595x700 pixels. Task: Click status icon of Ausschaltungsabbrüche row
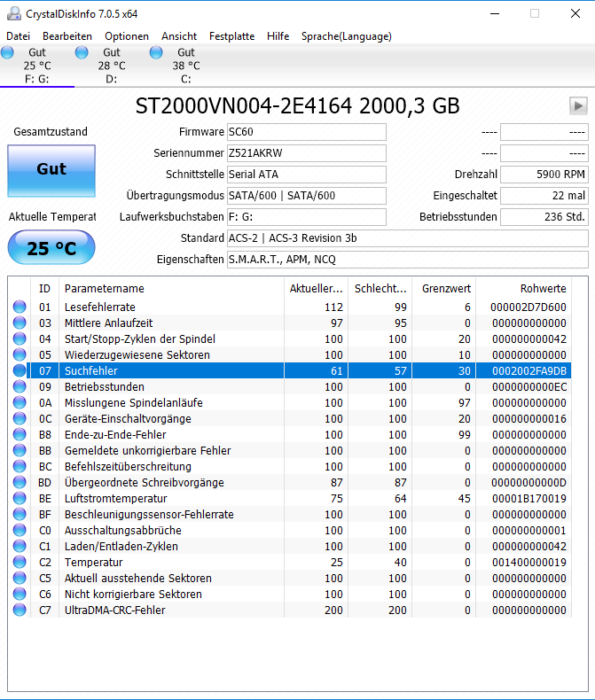click(20, 531)
